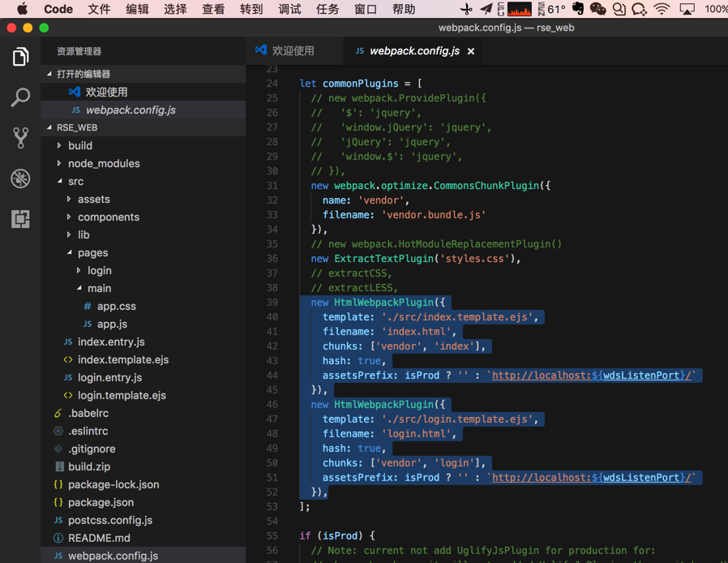Viewport: 728px width, 563px height.
Task: Collapse the pages folder
Action: (x=92, y=252)
